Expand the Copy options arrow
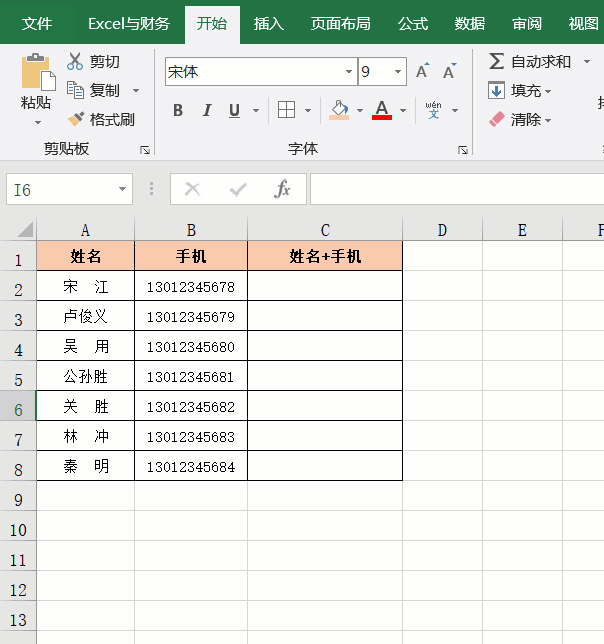Screen dimensions: 604x644 pos(135,90)
